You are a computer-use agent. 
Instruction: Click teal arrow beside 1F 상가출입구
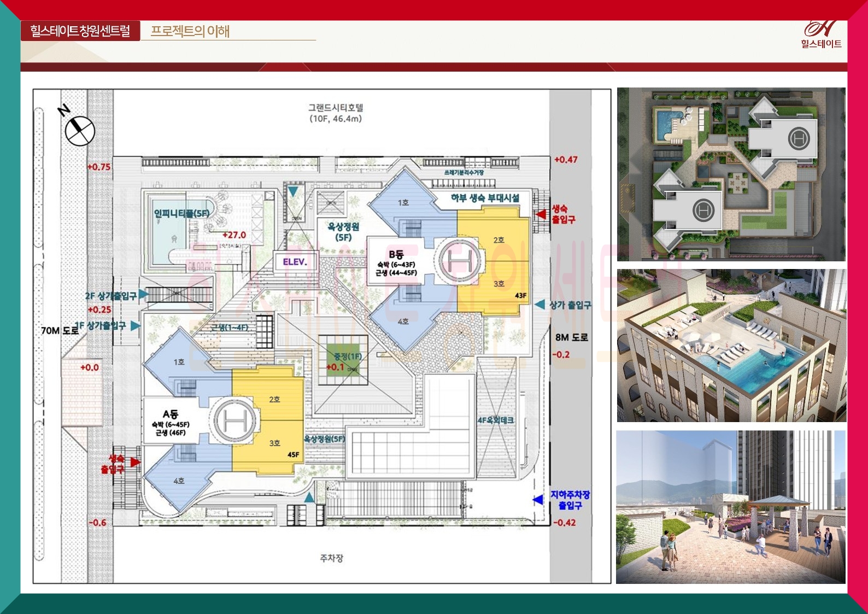tap(135, 325)
